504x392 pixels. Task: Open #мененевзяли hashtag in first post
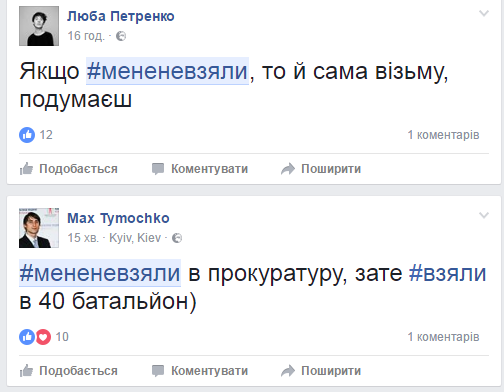[x=167, y=71]
